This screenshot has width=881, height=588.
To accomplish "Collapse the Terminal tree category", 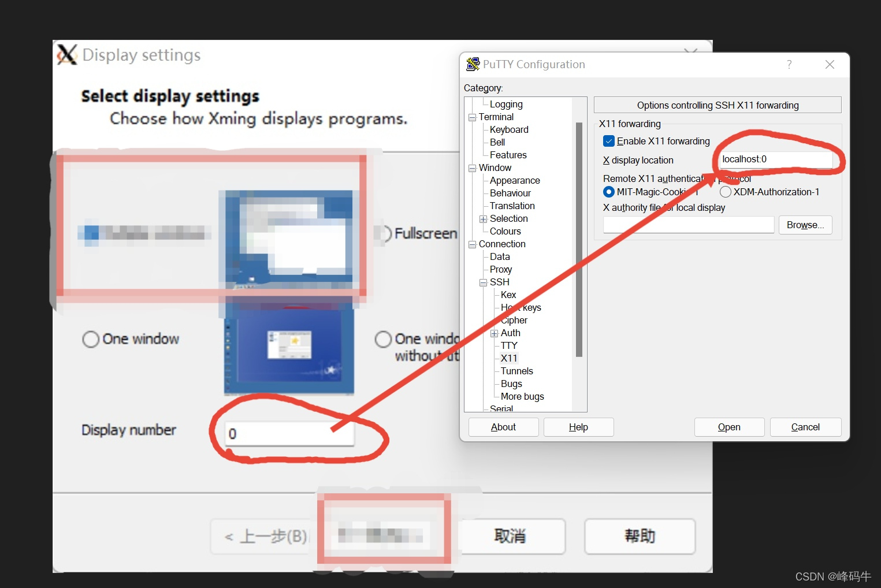I will [x=472, y=117].
